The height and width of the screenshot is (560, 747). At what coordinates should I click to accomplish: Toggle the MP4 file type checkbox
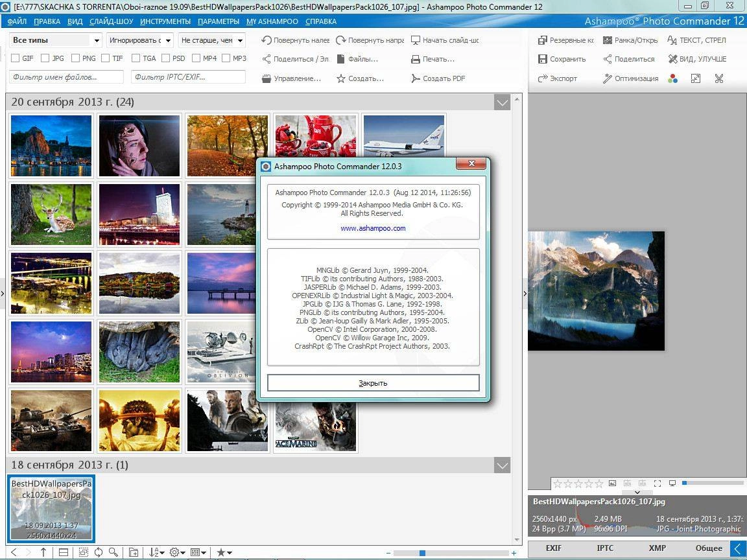tap(196, 58)
